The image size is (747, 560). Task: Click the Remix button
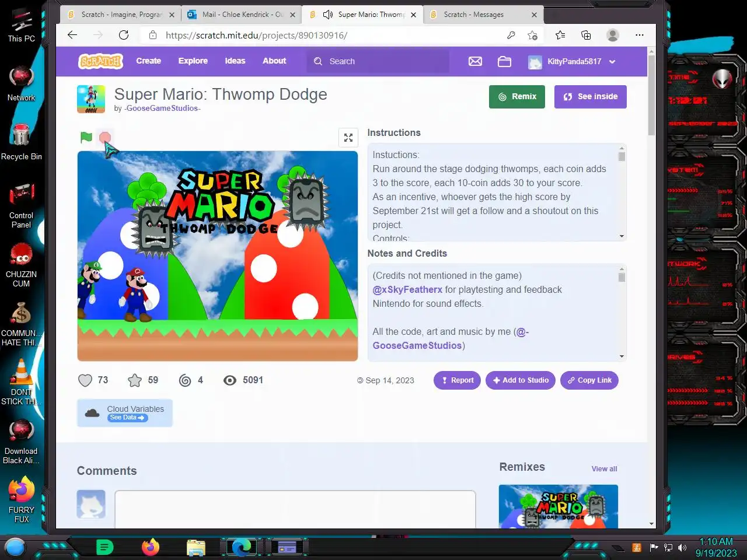[x=517, y=97]
